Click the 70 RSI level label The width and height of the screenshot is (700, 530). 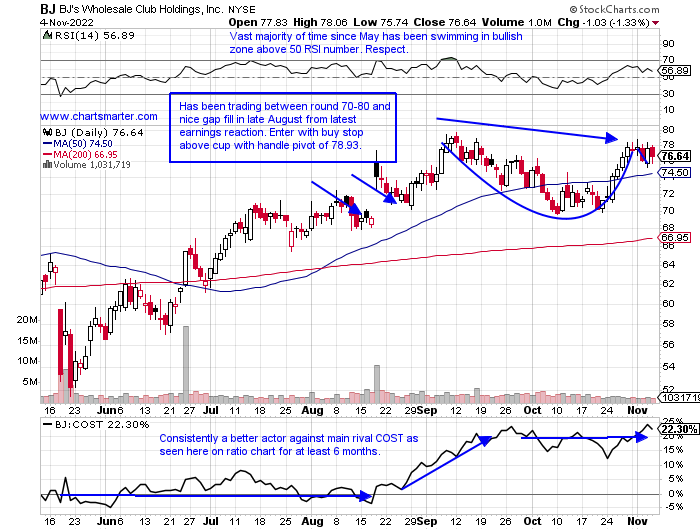point(668,59)
